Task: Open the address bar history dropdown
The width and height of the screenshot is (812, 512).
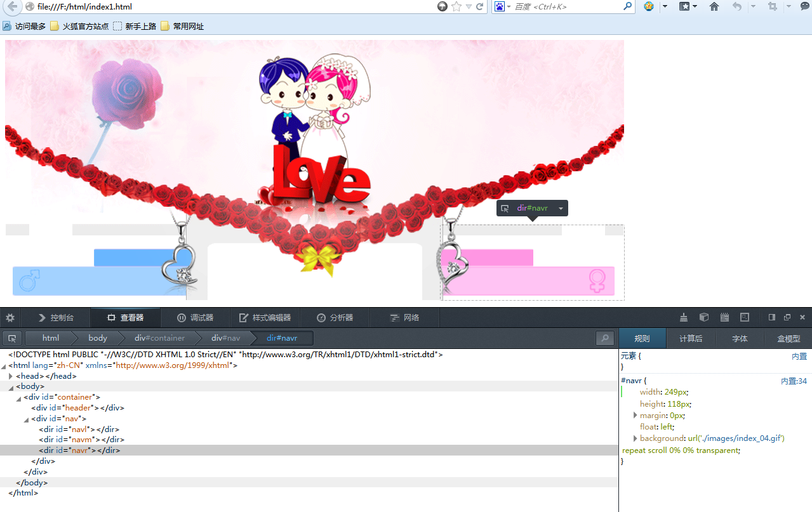Action: tap(469, 6)
